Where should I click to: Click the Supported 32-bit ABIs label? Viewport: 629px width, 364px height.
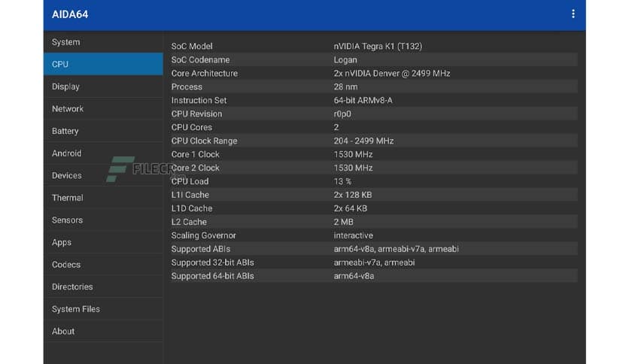tap(213, 262)
